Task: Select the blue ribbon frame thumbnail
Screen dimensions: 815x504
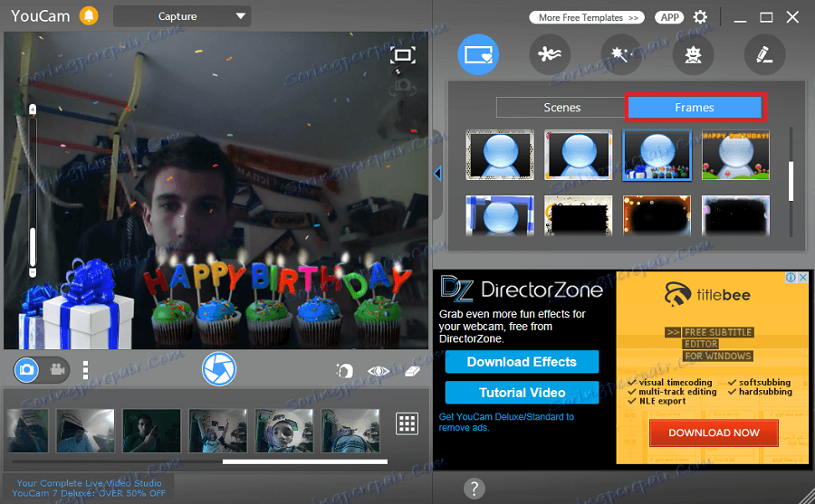Action: point(500,215)
